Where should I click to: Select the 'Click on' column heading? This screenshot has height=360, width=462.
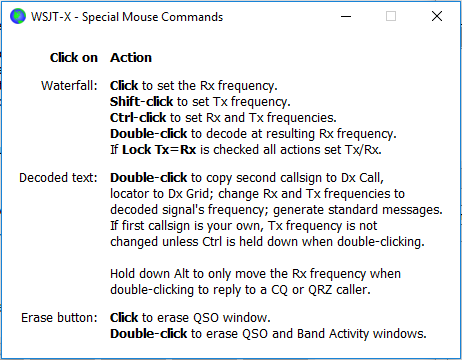[x=74, y=58]
